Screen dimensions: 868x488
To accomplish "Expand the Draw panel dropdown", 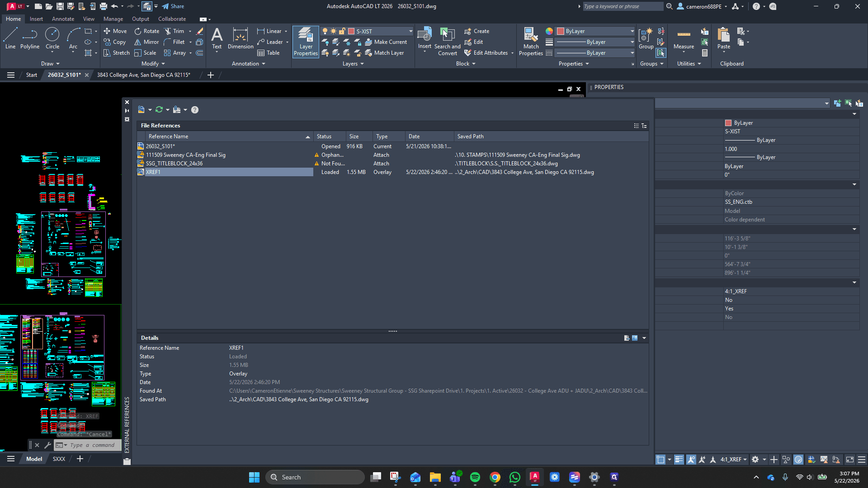I will coord(50,64).
